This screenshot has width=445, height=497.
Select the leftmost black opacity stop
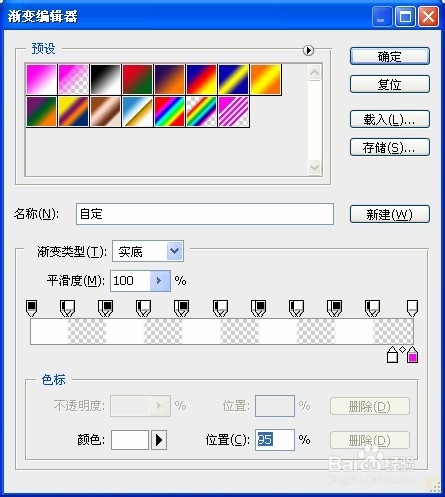coord(31,308)
